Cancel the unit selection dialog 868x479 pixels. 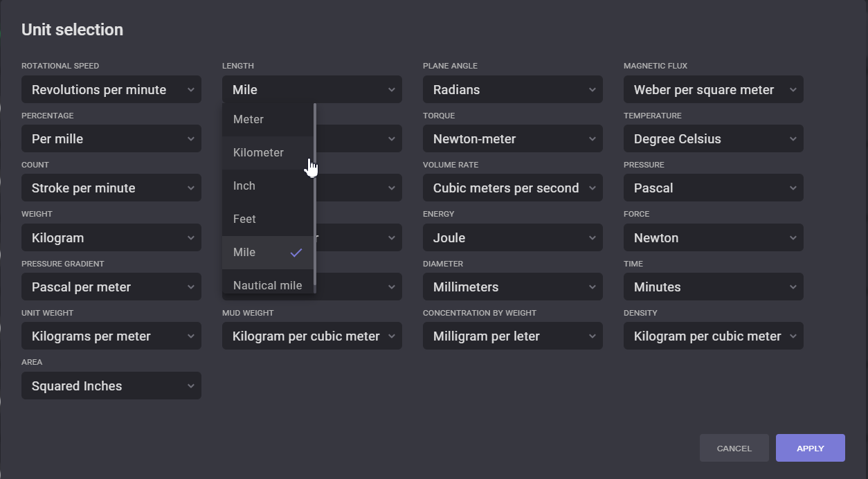pyautogui.click(x=734, y=448)
